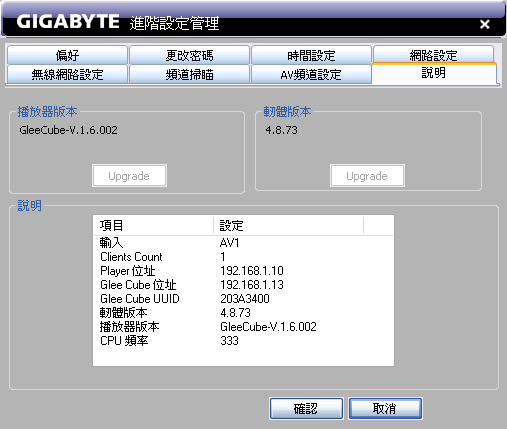This screenshot has height=429, width=507.
Task: Close the GIGABYTE settings dialog
Action: (484, 24)
